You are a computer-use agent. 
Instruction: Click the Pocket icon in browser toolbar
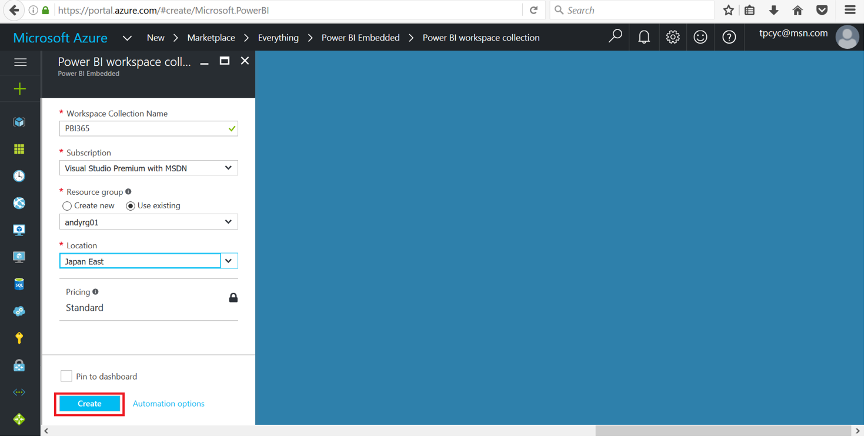[x=822, y=10]
